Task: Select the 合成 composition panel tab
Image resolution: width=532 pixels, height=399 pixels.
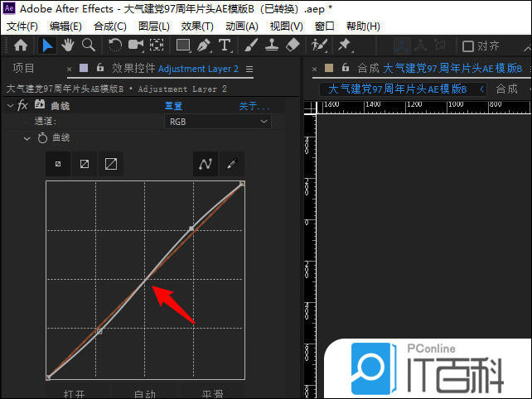Action: pos(440,68)
